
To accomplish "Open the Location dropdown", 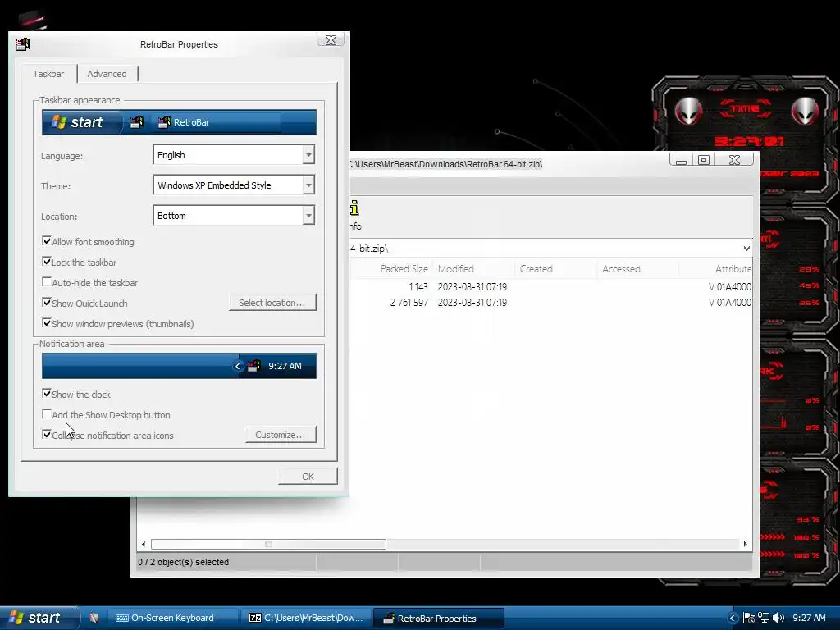I will (x=308, y=216).
